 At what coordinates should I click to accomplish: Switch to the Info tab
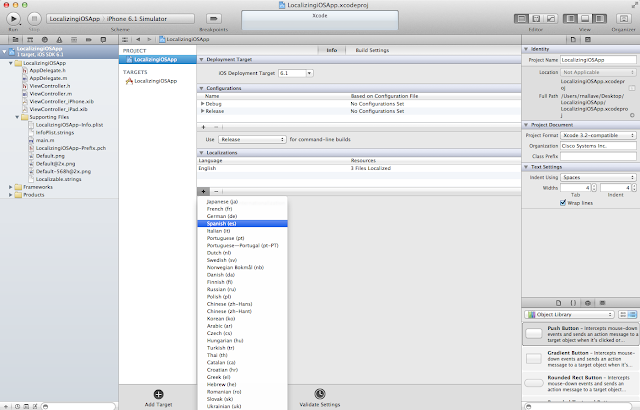pyautogui.click(x=332, y=50)
